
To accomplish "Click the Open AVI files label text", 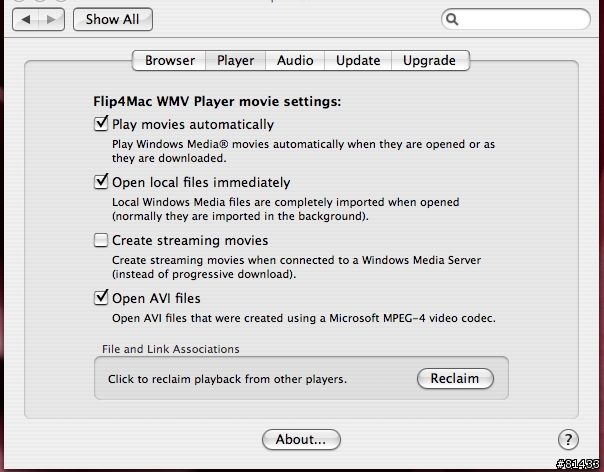I will tap(156, 298).
